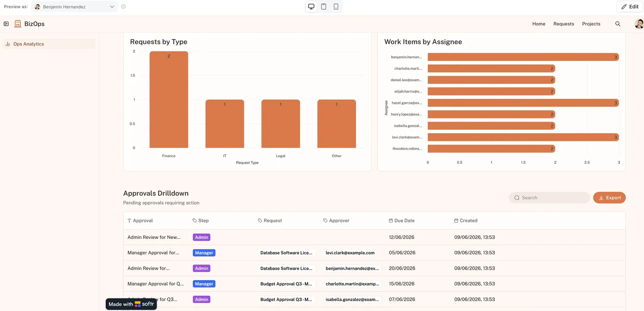The height and width of the screenshot is (311, 644).
Task: Click Requests by Type chart title
Action: [x=158, y=42]
